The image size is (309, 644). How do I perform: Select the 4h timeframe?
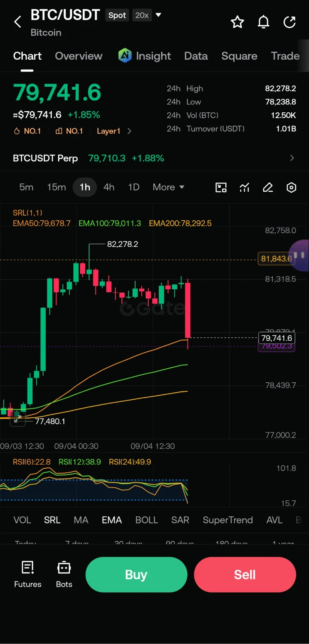coord(109,187)
